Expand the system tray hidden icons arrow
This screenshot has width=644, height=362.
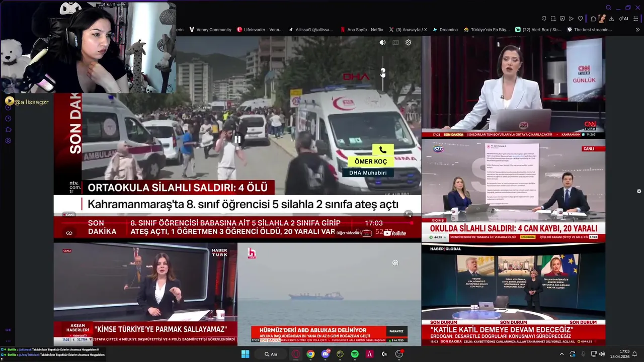click(561, 354)
